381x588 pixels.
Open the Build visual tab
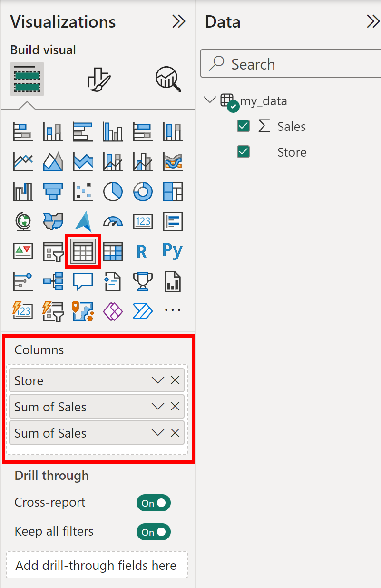coord(27,79)
